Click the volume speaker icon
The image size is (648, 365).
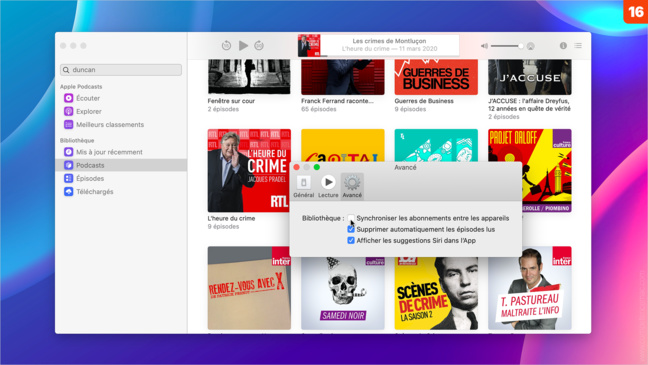tap(484, 46)
